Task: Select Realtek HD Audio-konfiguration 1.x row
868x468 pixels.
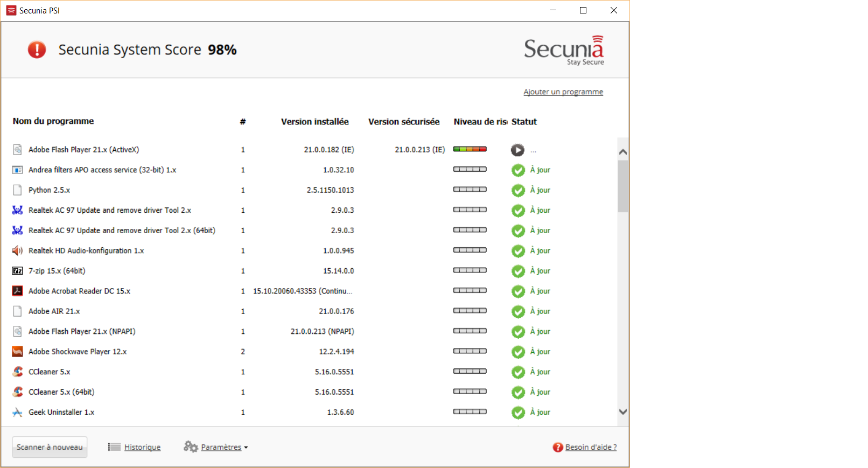Action: coord(314,251)
